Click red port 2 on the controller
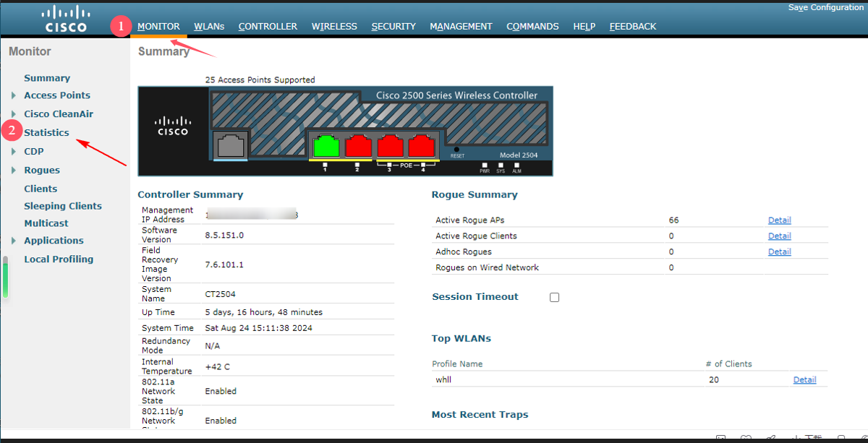This screenshot has height=443, width=868. point(358,145)
